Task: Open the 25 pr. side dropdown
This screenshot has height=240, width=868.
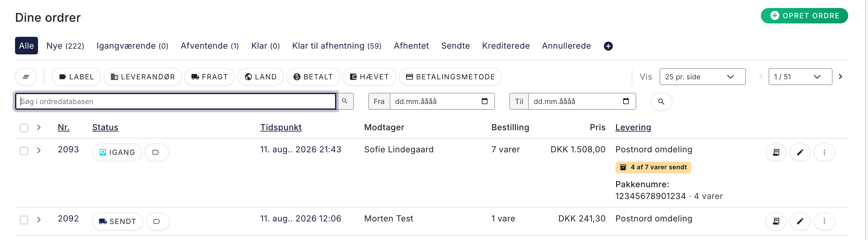Action: tap(702, 77)
